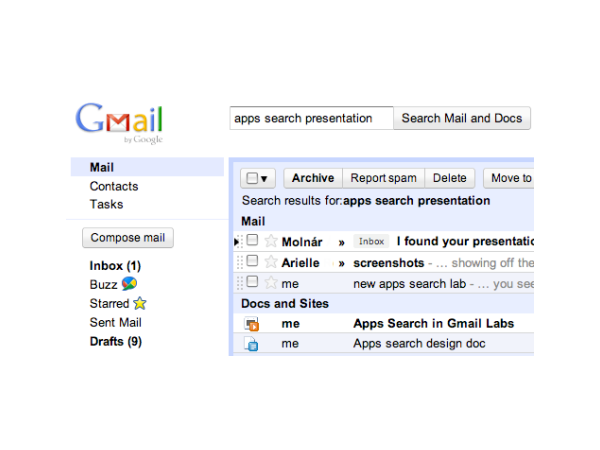Open Contacts in the sidebar
600x450 pixels.
click(x=114, y=186)
